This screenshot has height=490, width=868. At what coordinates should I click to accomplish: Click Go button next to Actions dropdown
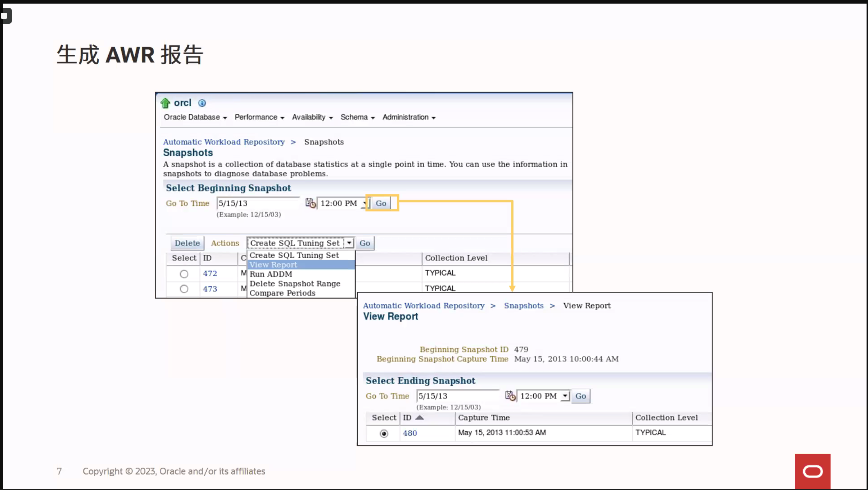coord(365,243)
